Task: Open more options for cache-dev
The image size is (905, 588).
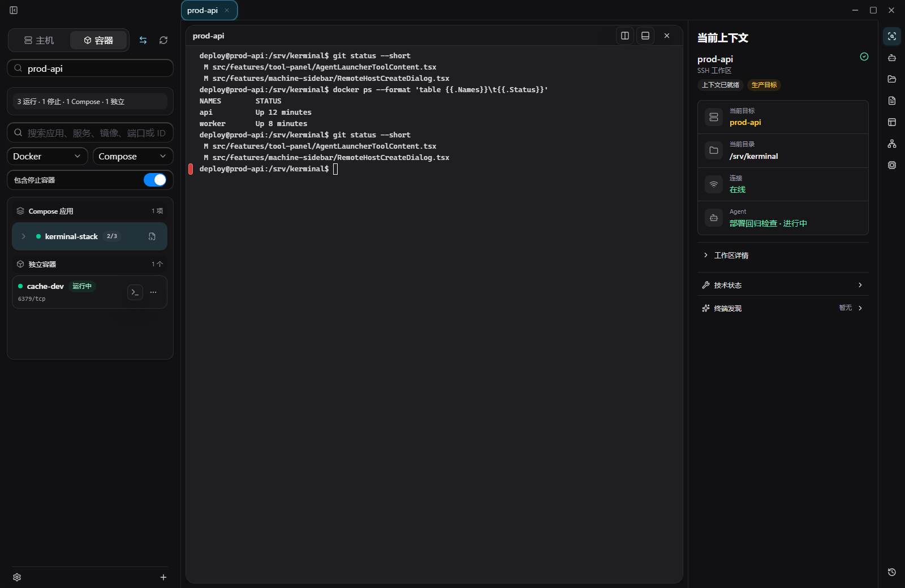Action: [153, 292]
